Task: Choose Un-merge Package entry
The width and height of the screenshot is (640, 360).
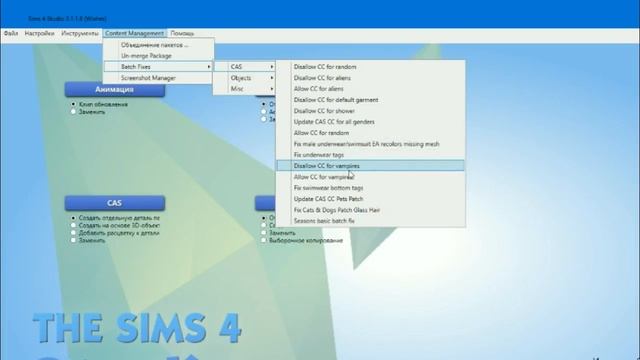Action: tap(158, 56)
